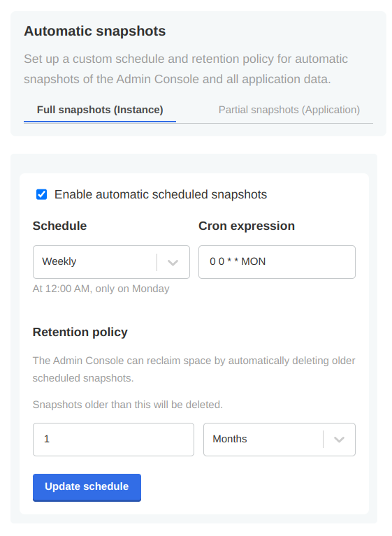Click the retention number input field
392x536 pixels.
(x=113, y=440)
